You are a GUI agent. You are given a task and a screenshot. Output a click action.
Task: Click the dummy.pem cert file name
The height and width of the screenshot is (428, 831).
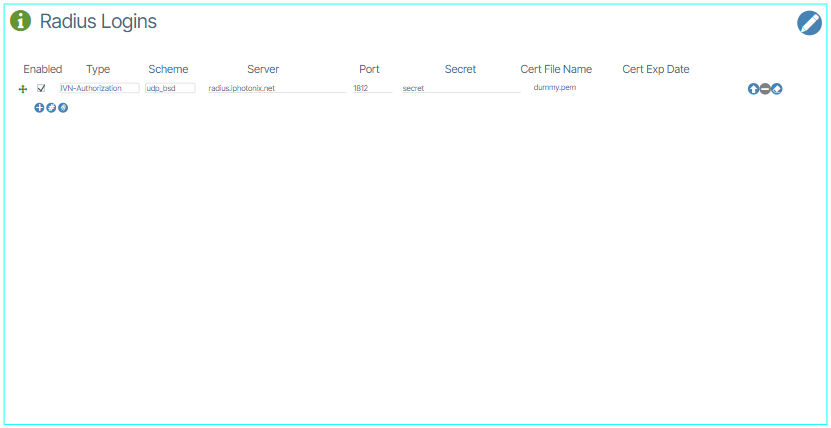pyautogui.click(x=554, y=88)
